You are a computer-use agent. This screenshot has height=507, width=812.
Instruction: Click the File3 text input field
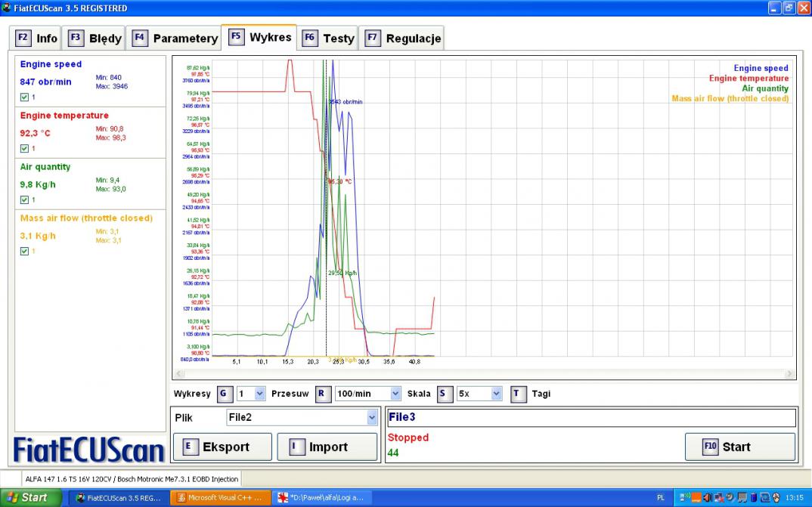[x=590, y=417]
